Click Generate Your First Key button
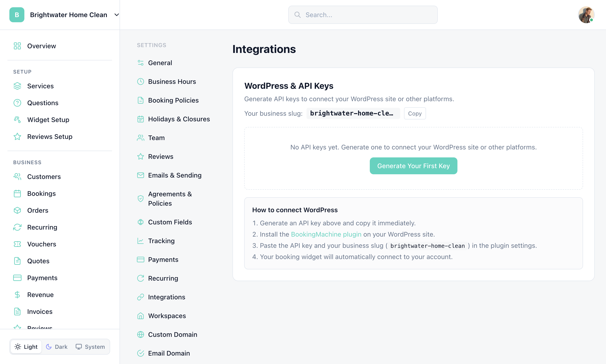This screenshot has height=364, width=606. coord(413,166)
